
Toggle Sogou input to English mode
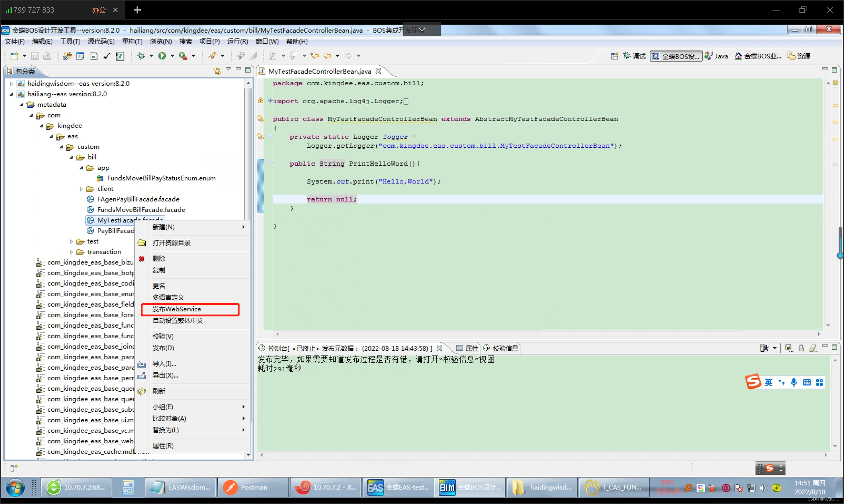pyautogui.click(x=769, y=382)
